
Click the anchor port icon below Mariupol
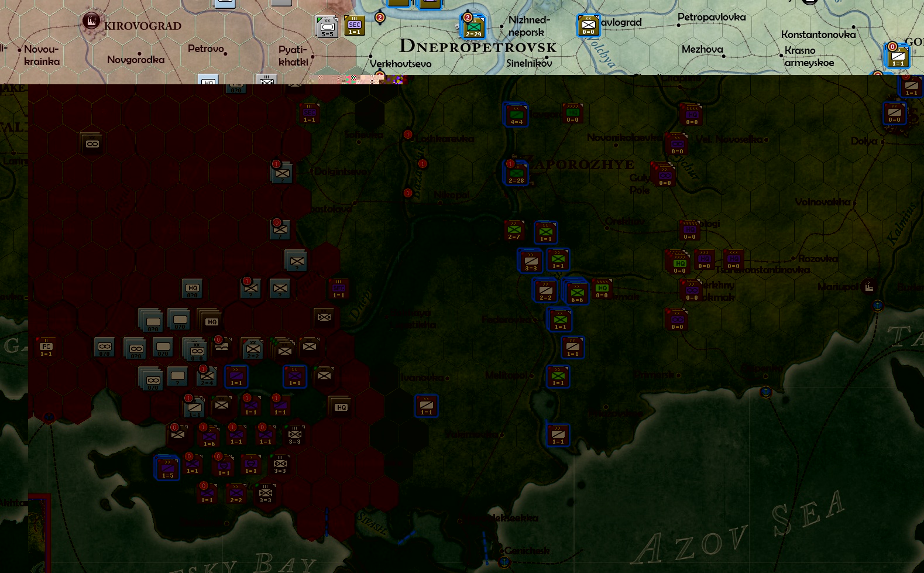click(877, 306)
